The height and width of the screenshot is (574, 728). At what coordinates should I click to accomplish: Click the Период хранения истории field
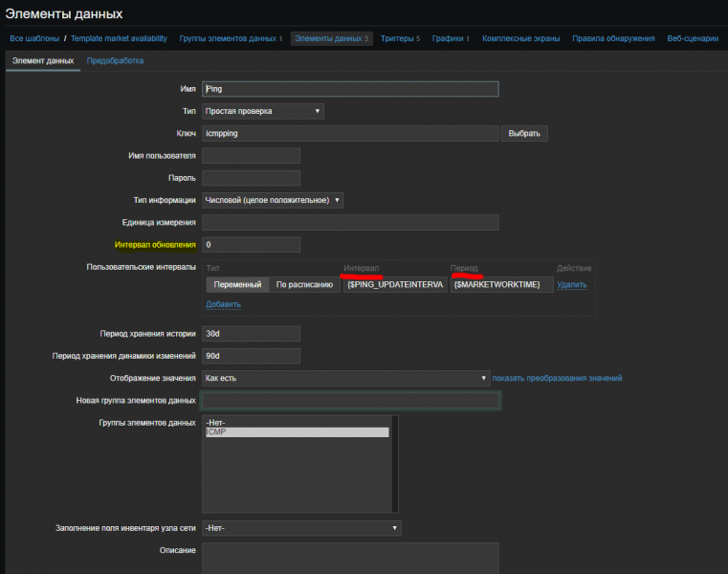[x=252, y=334]
